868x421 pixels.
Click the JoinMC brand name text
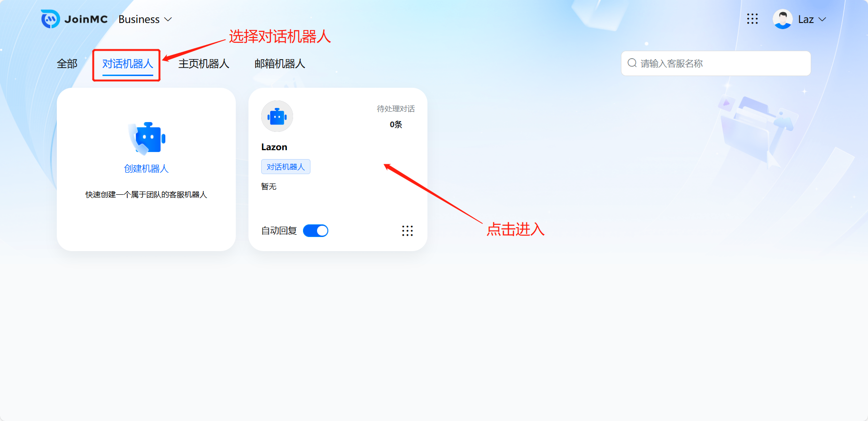click(86, 19)
